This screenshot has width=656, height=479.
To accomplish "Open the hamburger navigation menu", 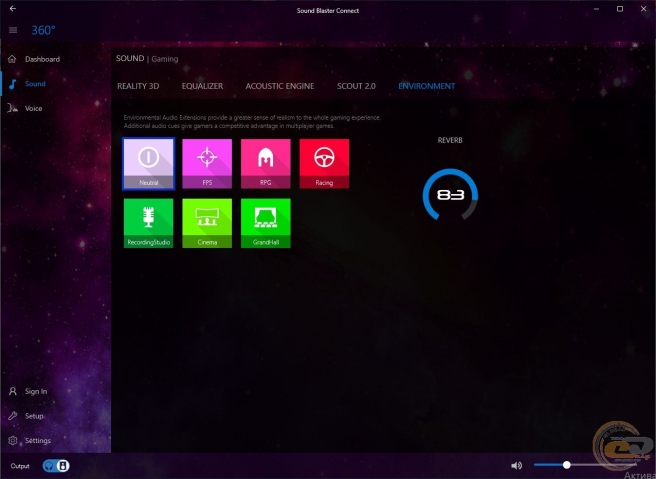I will (x=13, y=30).
